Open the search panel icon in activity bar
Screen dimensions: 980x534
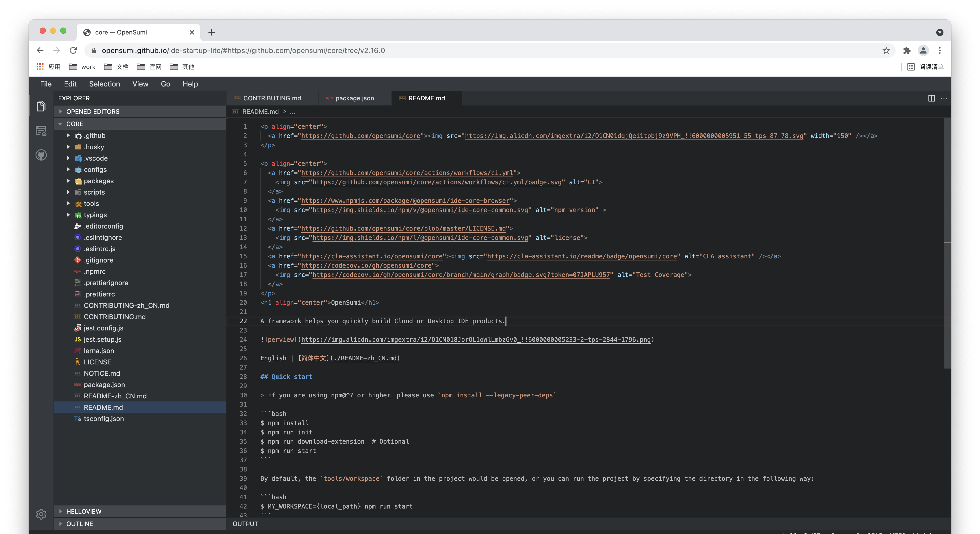[x=41, y=131]
